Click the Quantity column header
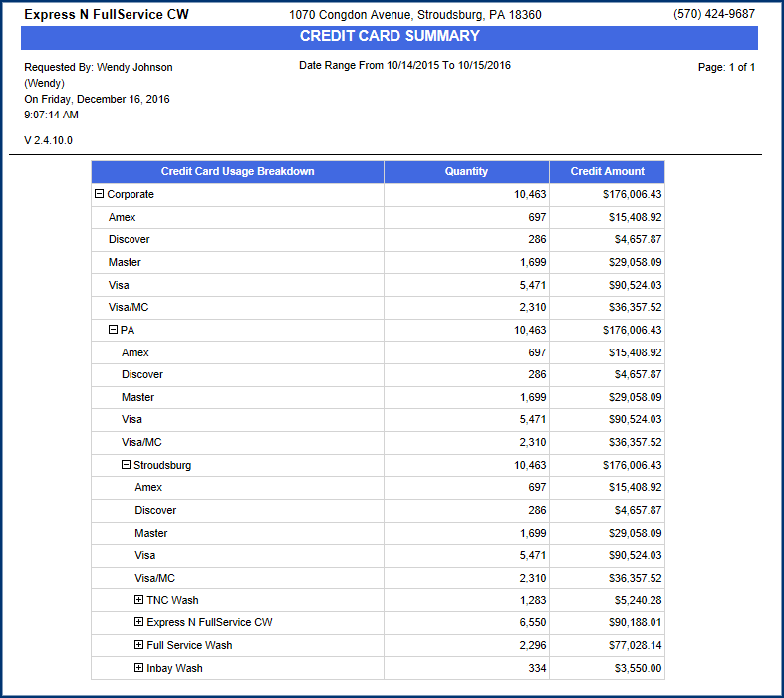Screen dimensions: 784x698 pyautogui.click(x=466, y=171)
